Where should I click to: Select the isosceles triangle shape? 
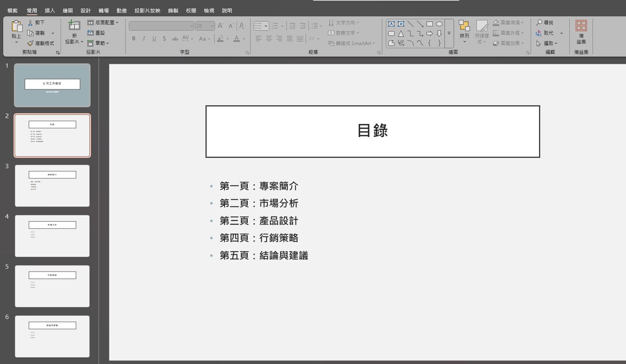401,33
